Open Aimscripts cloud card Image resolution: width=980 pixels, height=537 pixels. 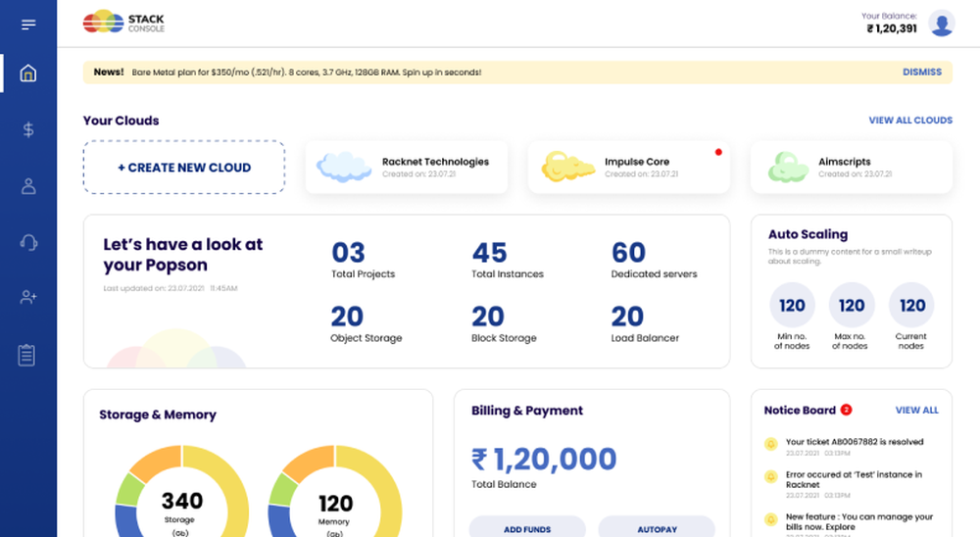pyautogui.click(x=852, y=167)
